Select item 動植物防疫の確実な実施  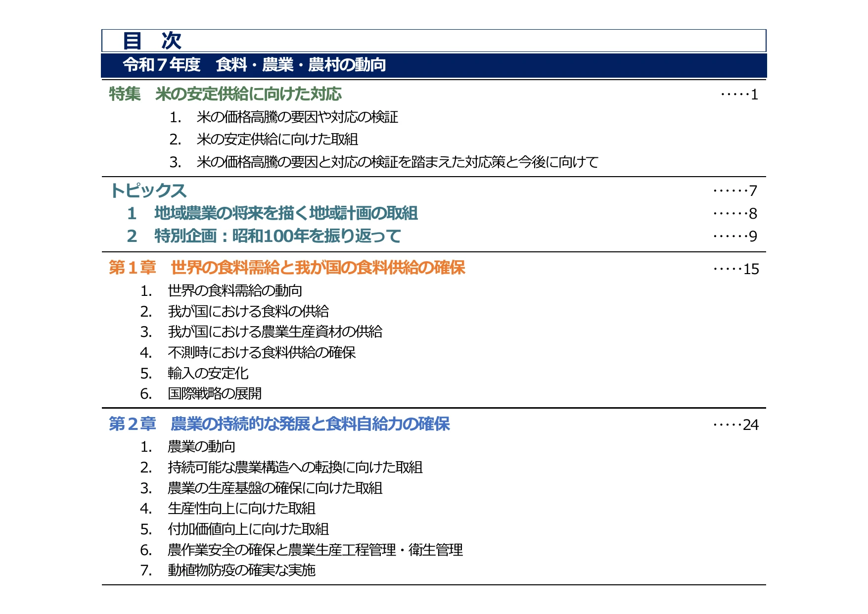pos(241,570)
